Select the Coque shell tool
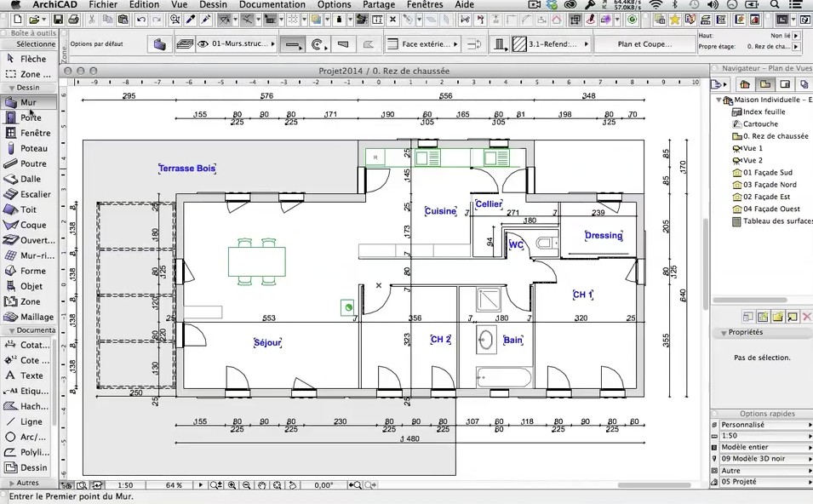Viewport: 813px width, 504px height. pyautogui.click(x=28, y=225)
